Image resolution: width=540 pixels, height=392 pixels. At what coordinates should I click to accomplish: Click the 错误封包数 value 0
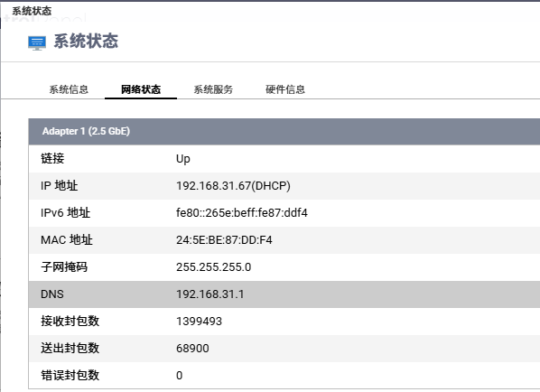pyautogui.click(x=179, y=376)
